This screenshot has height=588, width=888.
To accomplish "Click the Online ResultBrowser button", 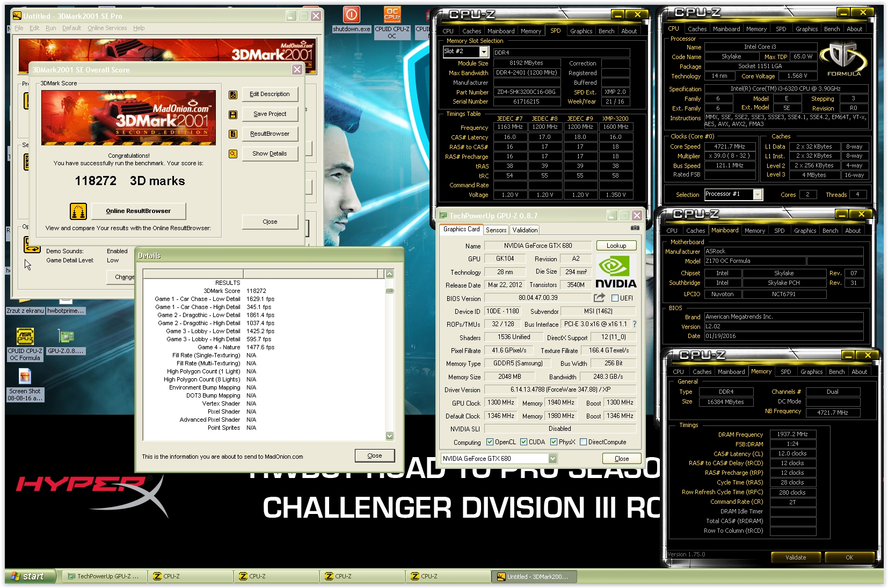I will coord(139,211).
